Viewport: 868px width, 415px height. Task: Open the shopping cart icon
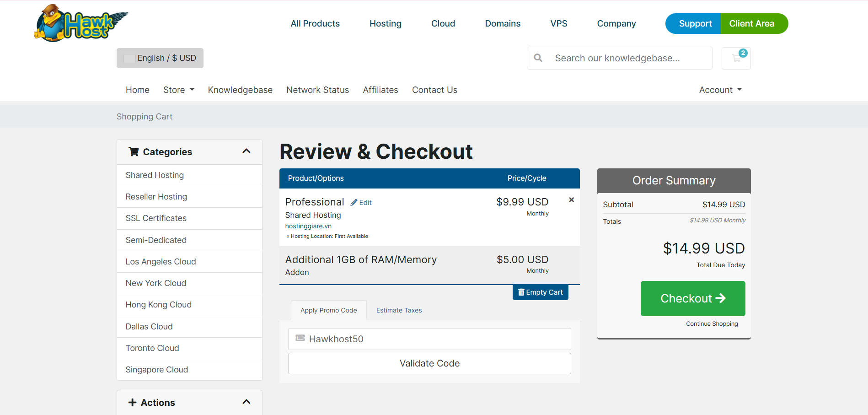click(x=736, y=58)
